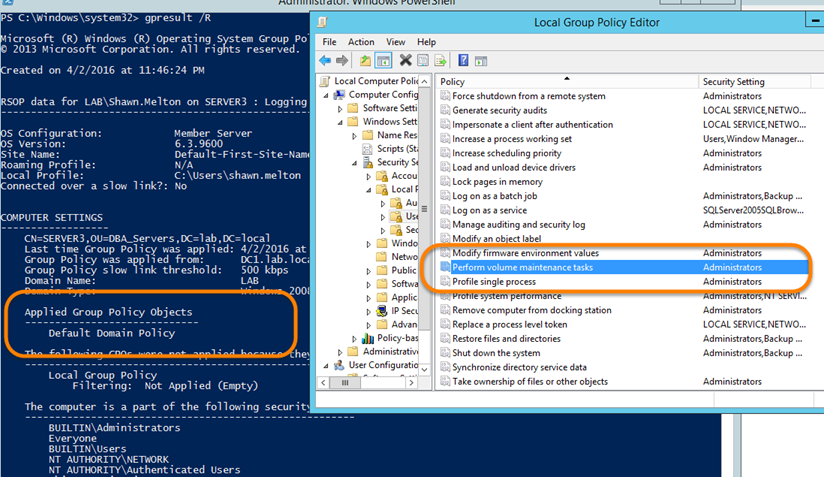Click the Export List toolbar icon
Image resolution: width=824 pixels, height=477 pixels.
click(440, 60)
